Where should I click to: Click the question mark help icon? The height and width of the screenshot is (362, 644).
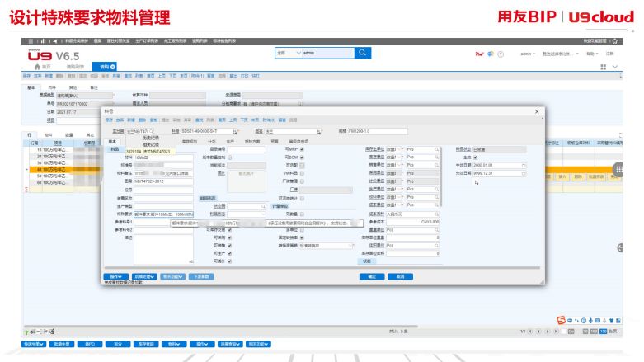pyautogui.click(x=501, y=54)
